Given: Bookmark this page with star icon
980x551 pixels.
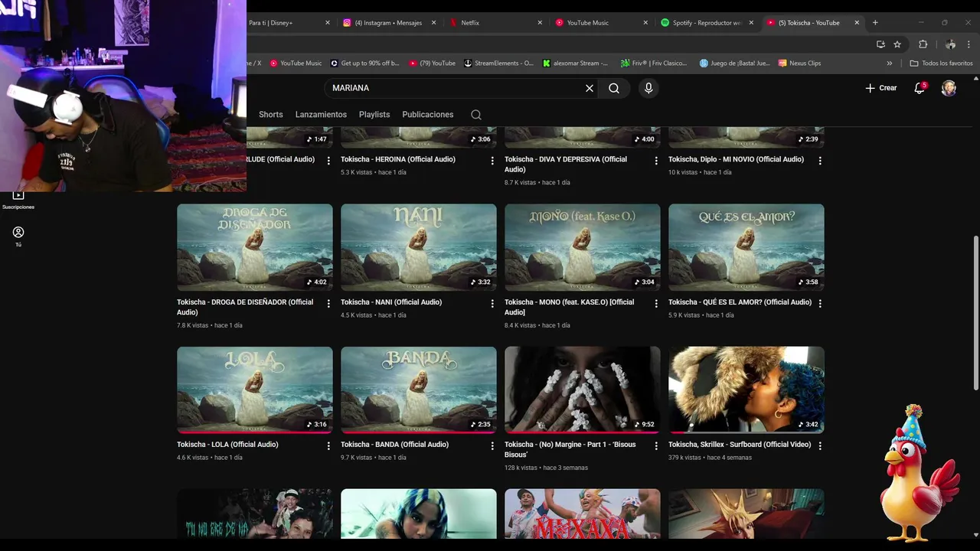Looking at the screenshot, I should tap(897, 44).
